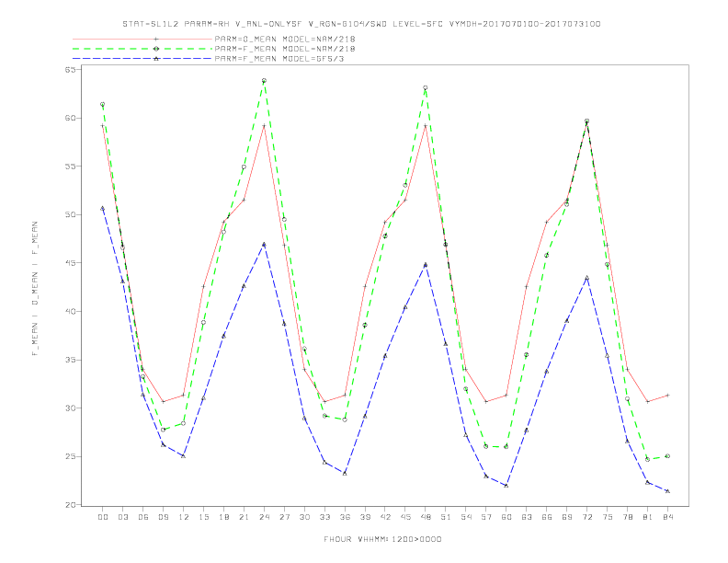
Task: Click blue triangle data point at hour 00
Action: tap(103, 209)
